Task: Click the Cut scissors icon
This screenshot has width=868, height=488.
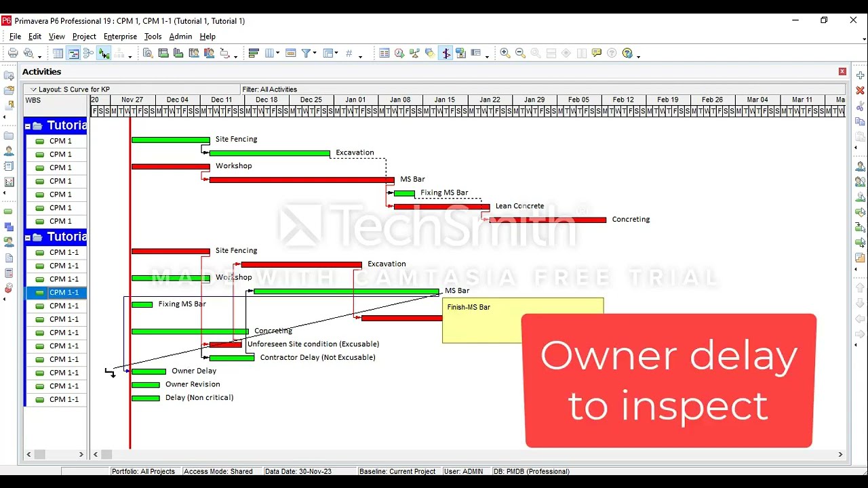Action: click(860, 106)
